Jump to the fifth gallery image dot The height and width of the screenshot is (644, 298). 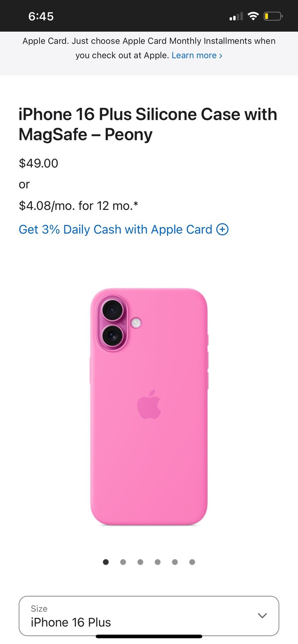(x=175, y=562)
